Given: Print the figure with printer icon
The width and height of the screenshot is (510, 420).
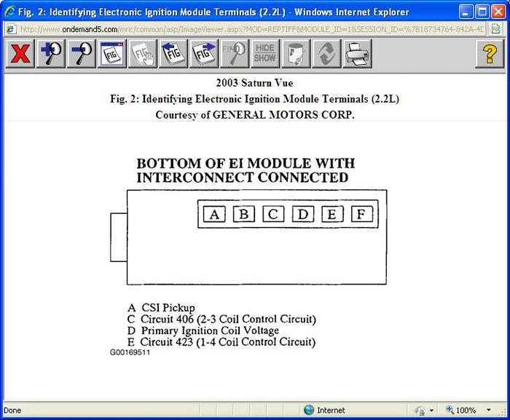Looking at the screenshot, I should pyautogui.click(x=357, y=54).
